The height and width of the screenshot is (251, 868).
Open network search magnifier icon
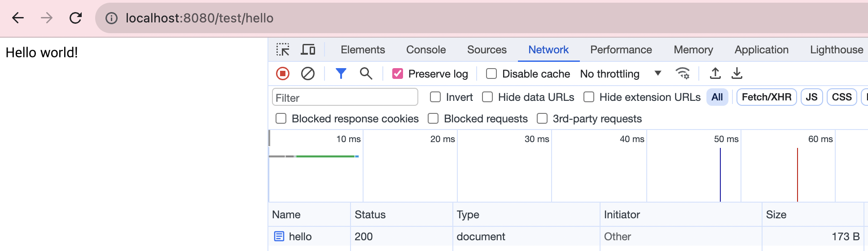click(x=366, y=74)
